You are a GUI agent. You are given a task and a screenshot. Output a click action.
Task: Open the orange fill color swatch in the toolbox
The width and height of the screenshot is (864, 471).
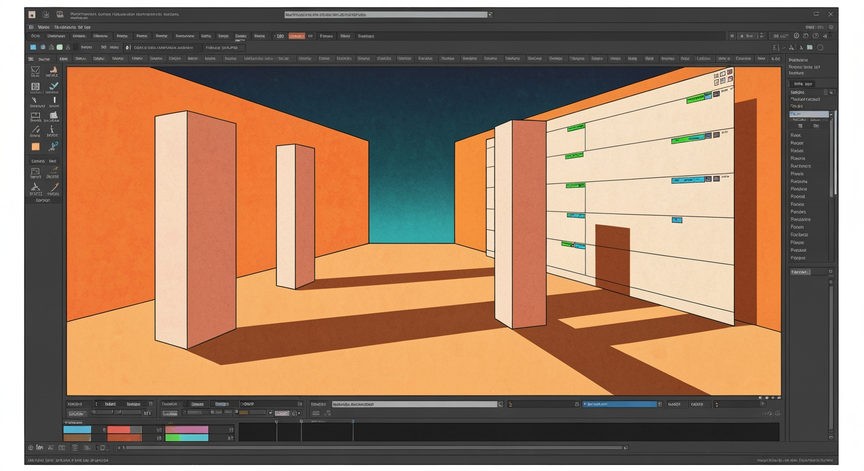[x=35, y=147]
